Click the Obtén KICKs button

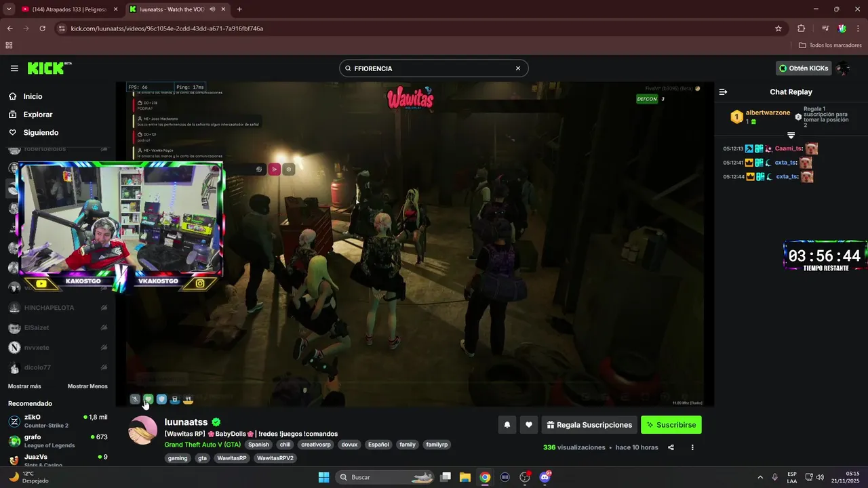tap(804, 68)
